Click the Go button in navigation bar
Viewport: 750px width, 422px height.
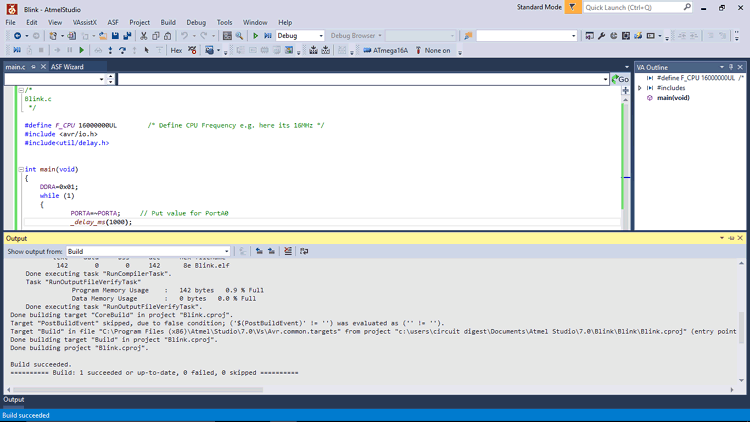(620, 79)
